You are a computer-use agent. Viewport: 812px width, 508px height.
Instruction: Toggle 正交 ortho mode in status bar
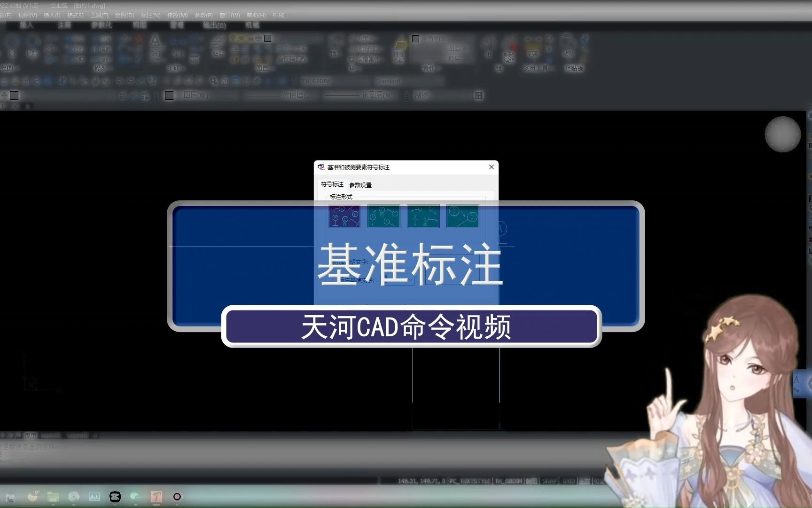(584, 481)
